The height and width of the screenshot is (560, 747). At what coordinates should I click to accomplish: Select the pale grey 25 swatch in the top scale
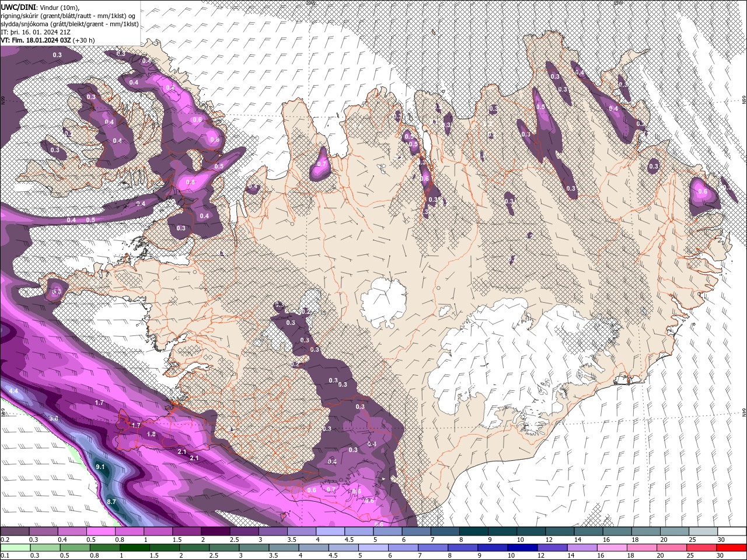703,531
